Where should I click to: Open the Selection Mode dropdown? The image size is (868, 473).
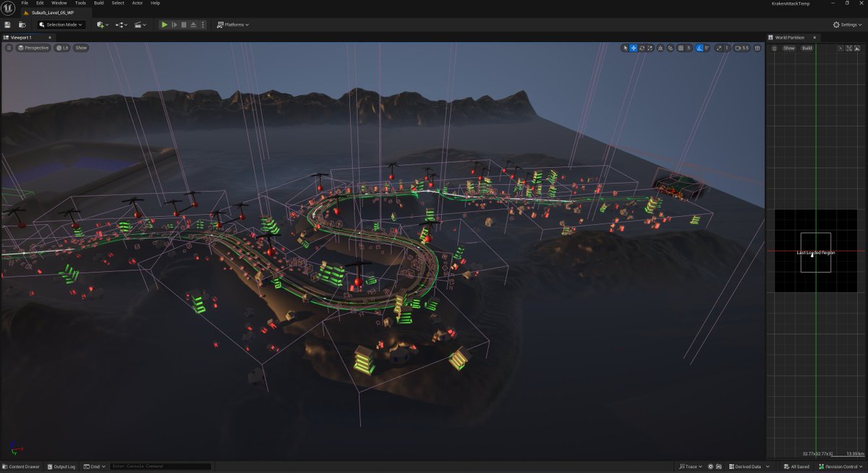point(61,24)
